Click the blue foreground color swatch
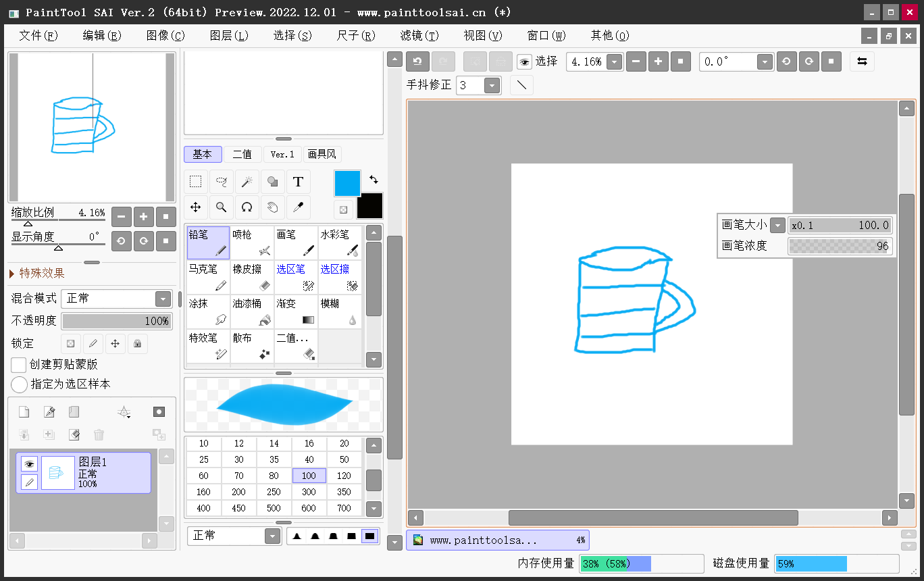Image resolution: width=924 pixels, height=581 pixels. pos(348,183)
